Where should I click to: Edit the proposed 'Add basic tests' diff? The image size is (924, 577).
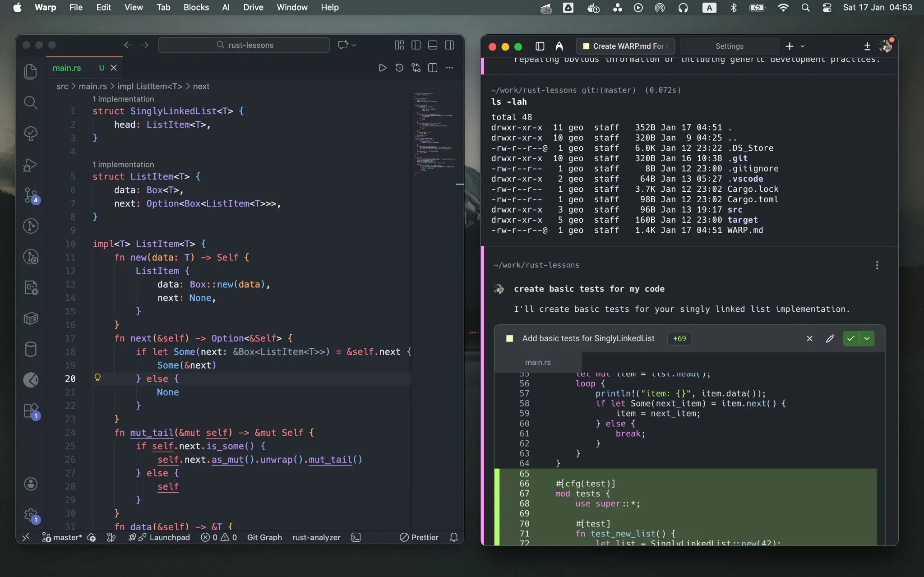click(x=830, y=338)
